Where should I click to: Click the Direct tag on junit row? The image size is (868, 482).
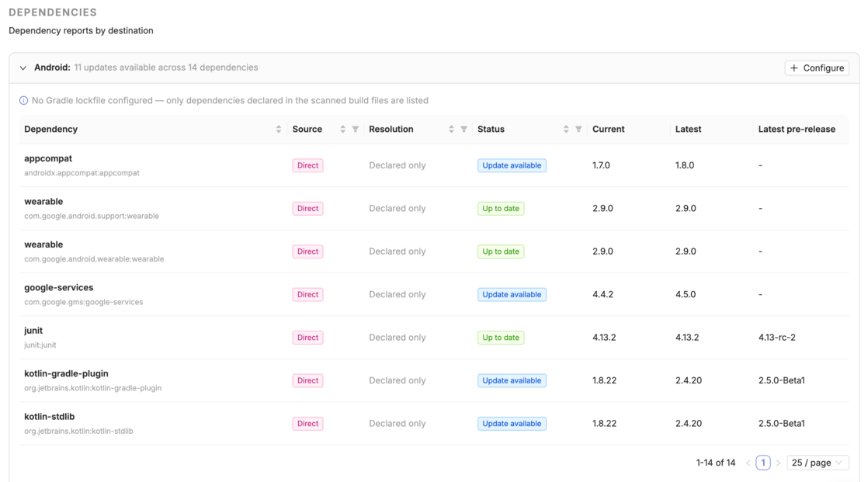coord(307,338)
